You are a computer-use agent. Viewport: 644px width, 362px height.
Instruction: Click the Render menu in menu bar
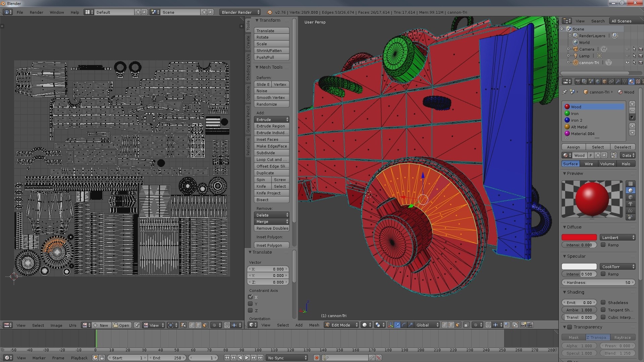coord(36,12)
